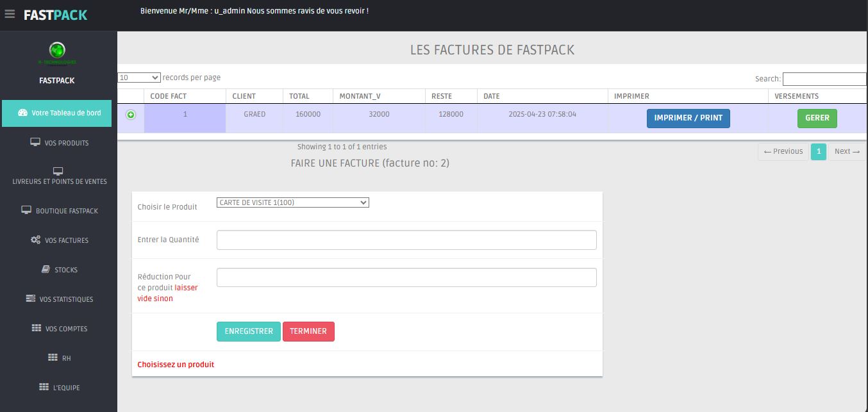Sort by DATE column header
Viewport: 868px width, 412px height.
(542, 96)
